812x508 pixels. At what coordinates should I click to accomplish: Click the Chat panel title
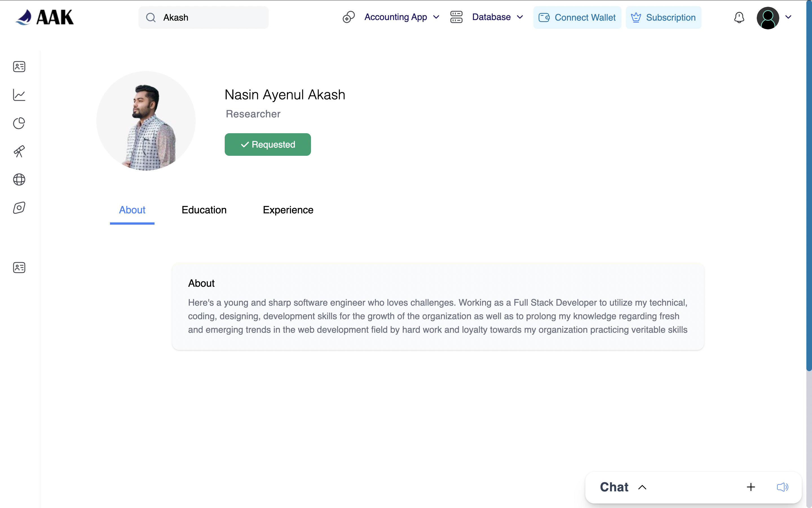[614, 487]
